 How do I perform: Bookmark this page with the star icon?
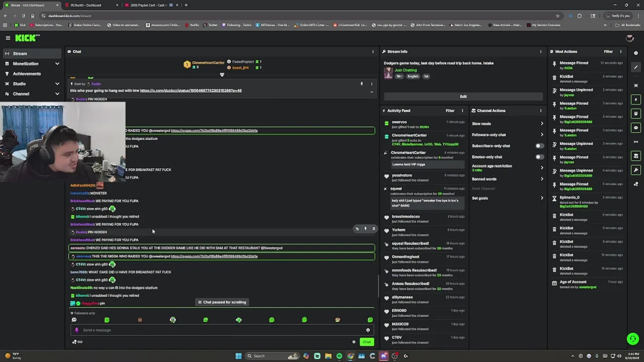coord(557,16)
